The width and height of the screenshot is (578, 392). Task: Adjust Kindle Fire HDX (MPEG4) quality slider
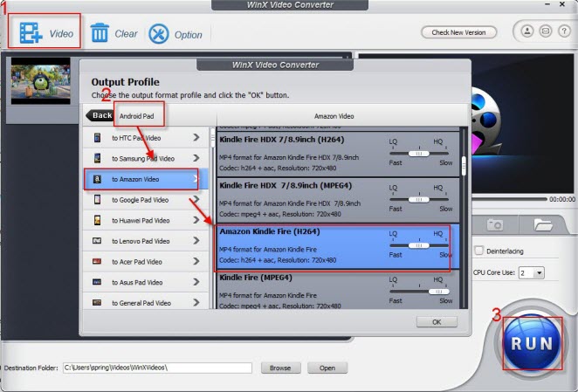(x=419, y=200)
